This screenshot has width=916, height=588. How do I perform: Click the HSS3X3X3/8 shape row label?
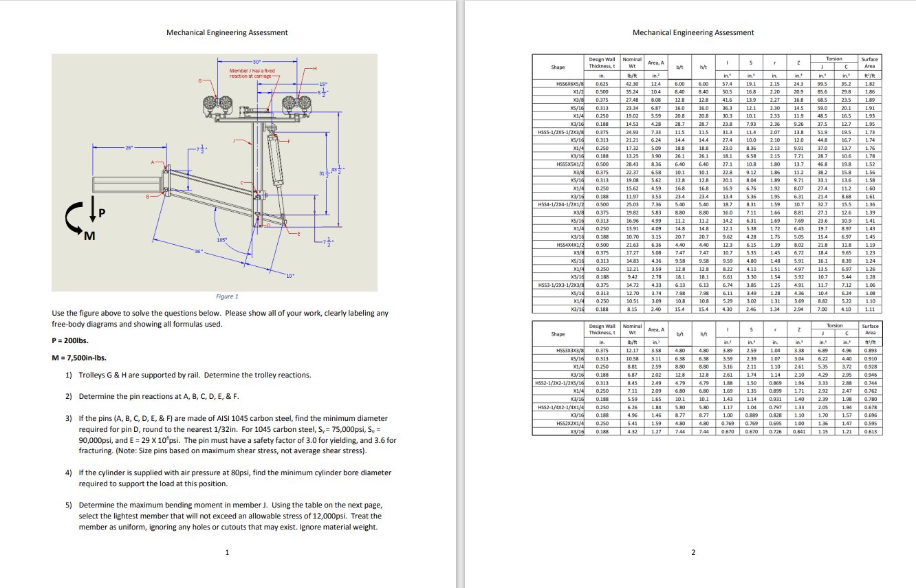(x=570, y=351)
